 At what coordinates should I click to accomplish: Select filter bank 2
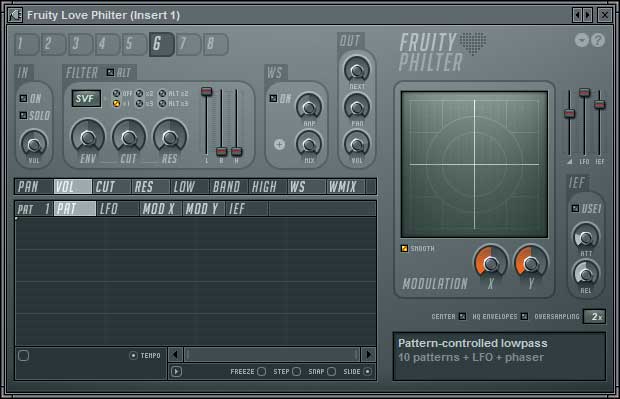click(54, 44)
